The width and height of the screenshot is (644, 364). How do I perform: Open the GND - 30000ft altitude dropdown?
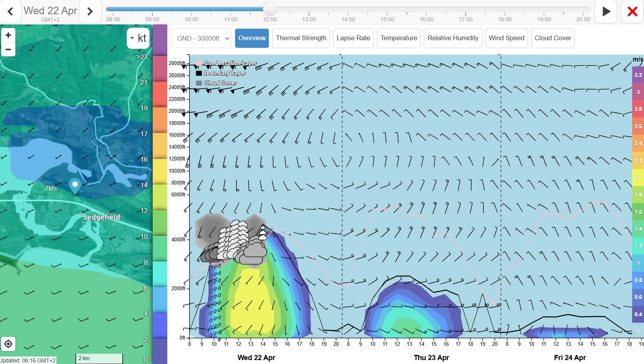pos(202,38)
